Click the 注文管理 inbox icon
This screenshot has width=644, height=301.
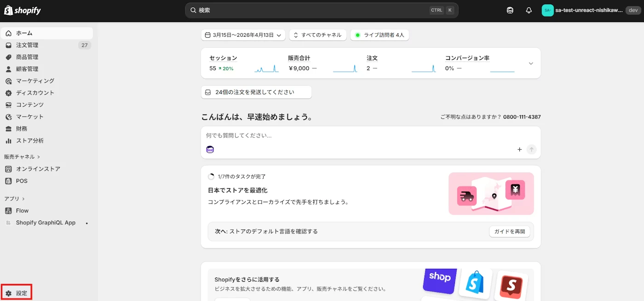[x=8, y=45]
